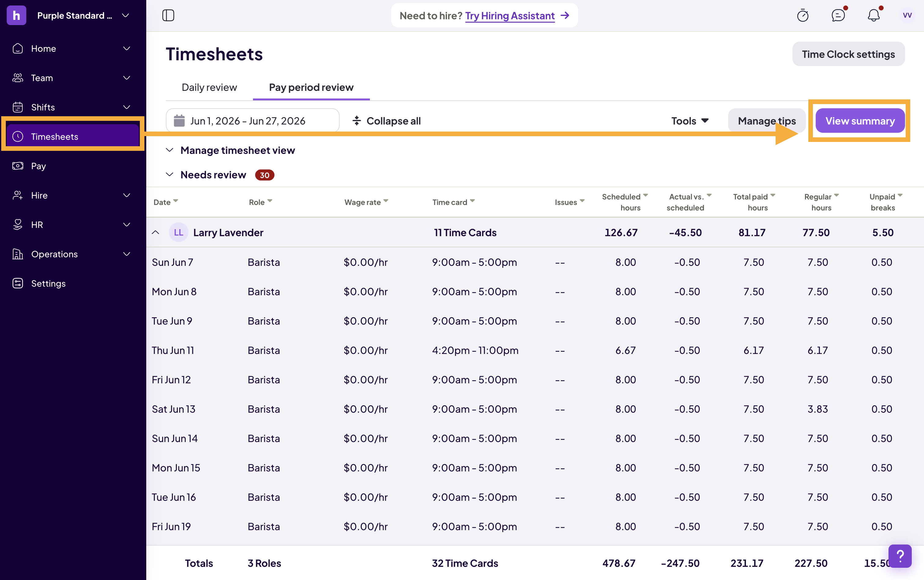
Task: Open Home in the sidebar
Action: 73,49
